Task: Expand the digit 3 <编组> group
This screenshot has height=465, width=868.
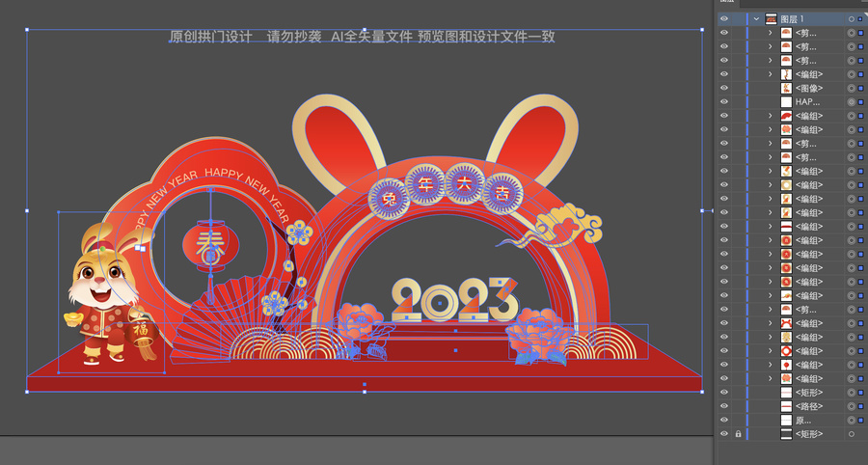Action: pyautogui.click(x=770, y=171)
